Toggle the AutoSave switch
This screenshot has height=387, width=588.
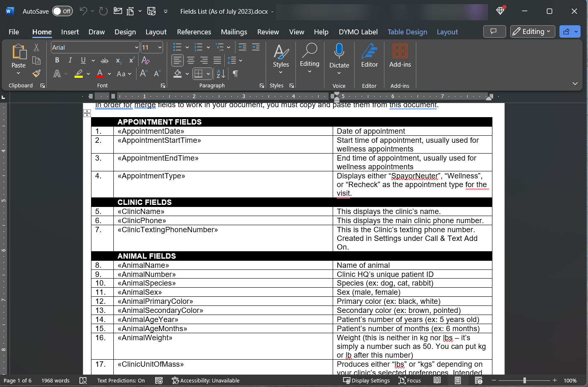pos(62,11)
